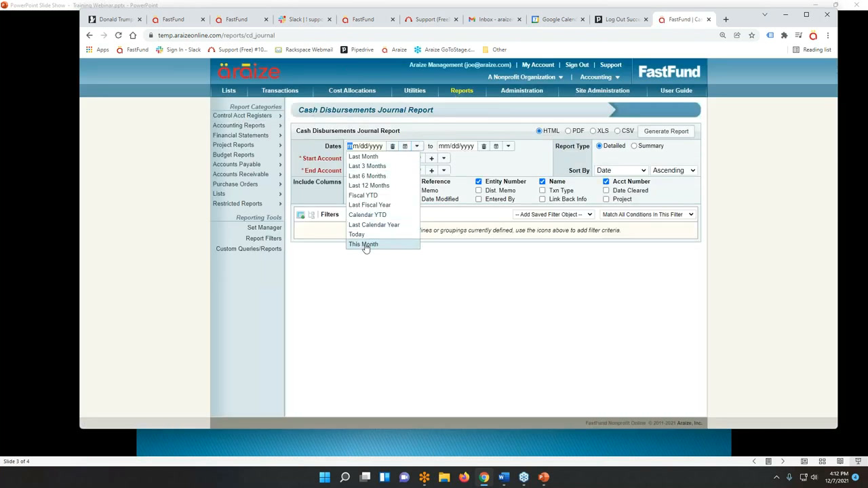Open Word from the taskbar
868x488 pixels.
504,477
